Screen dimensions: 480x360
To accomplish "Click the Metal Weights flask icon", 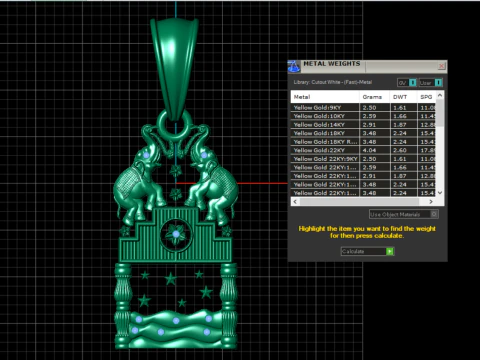I will tap(294, 66).
